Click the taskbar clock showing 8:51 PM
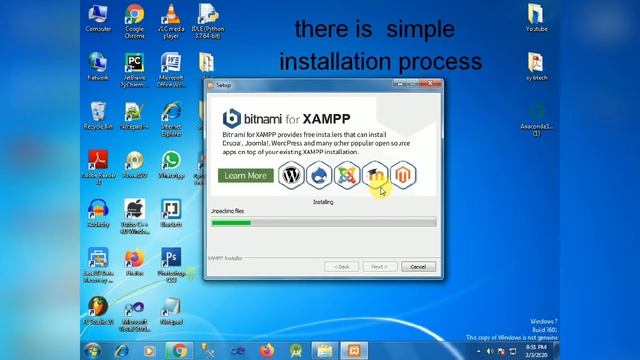The width and height of the screenshot is (640, 360). point(536,351)
